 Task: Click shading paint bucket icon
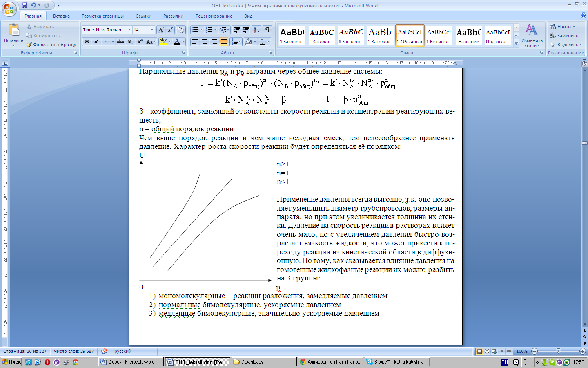248,42
